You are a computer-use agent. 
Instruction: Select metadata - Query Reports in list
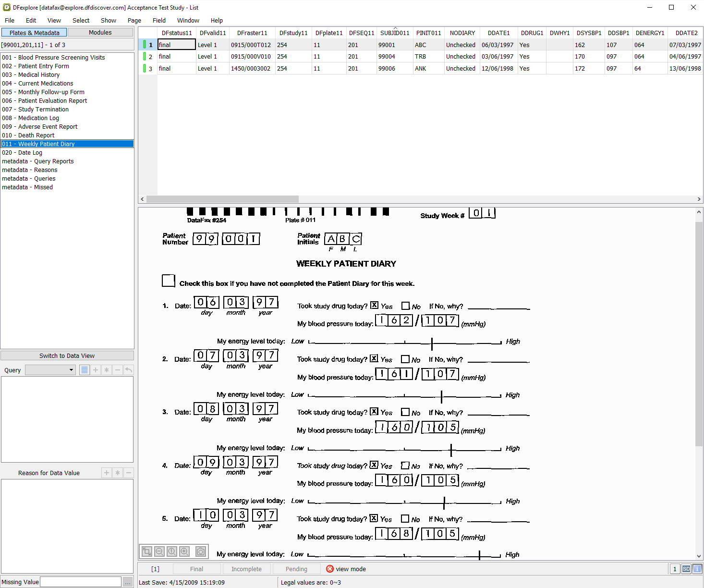pos(37,161)
